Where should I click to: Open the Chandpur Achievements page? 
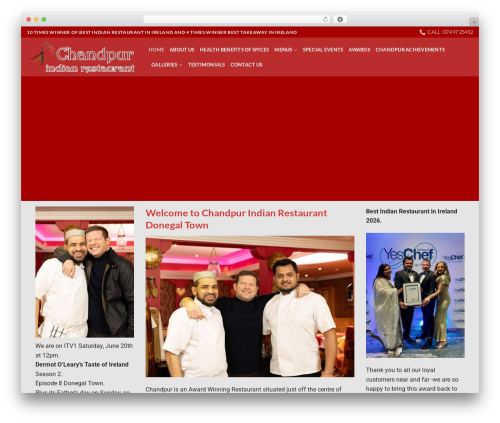point(410,50)
